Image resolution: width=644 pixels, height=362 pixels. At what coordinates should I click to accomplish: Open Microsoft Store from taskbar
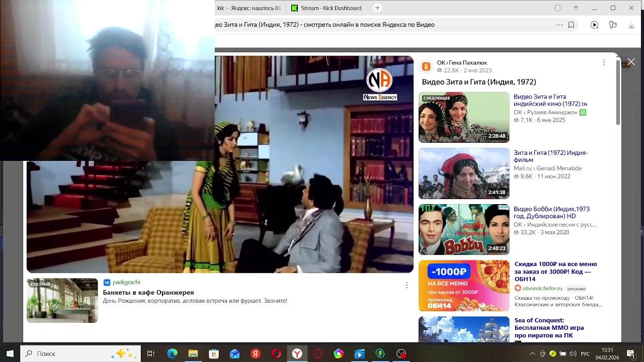tap(214, 353)
